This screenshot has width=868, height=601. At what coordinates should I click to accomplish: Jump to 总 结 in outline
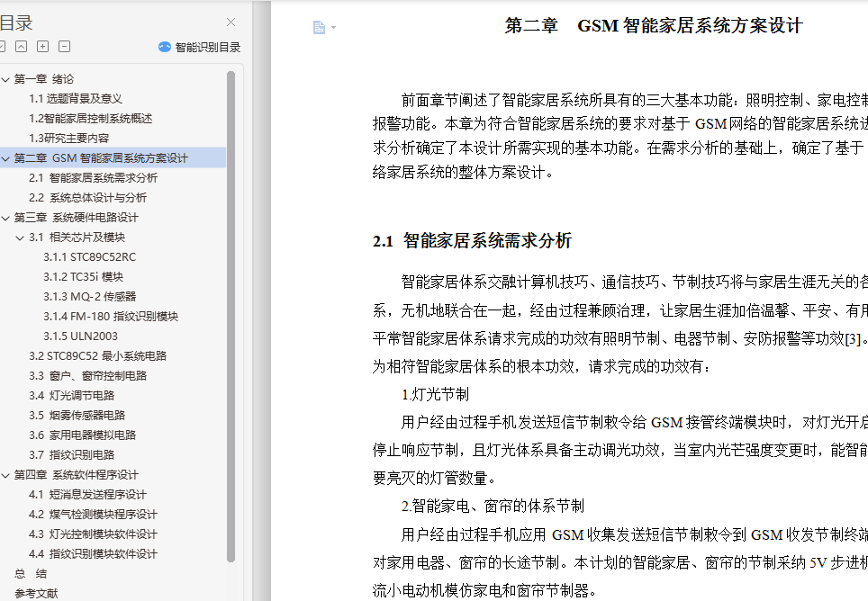coord(31,574)
